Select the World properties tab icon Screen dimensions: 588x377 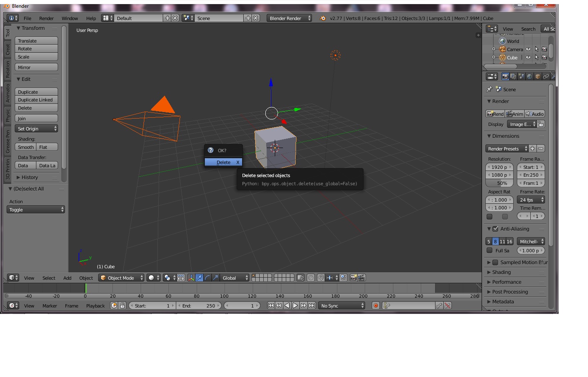[530, 76]
